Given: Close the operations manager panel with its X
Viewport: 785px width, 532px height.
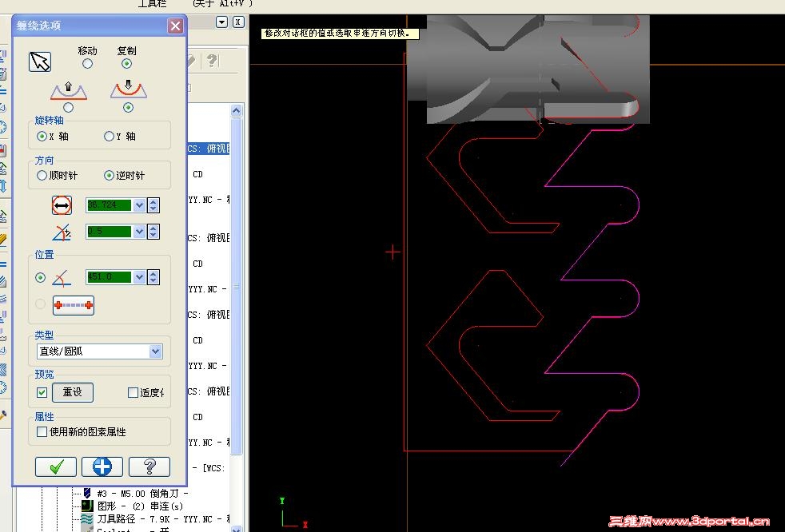Looking at the screenshot, I should (x=238, y=22).
